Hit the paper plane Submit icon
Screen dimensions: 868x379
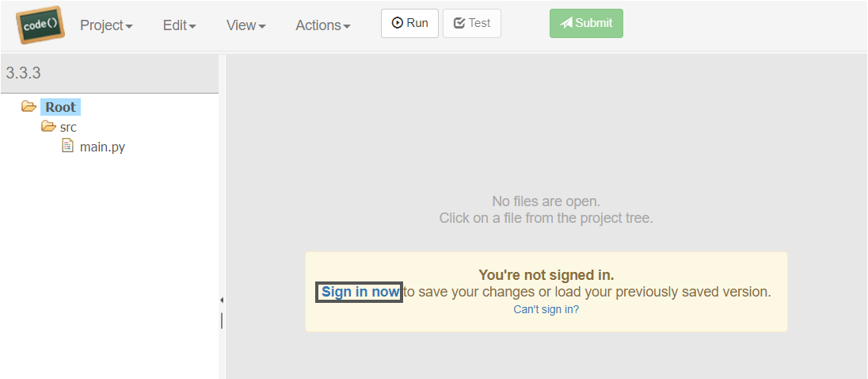click(x=566, y=23)
